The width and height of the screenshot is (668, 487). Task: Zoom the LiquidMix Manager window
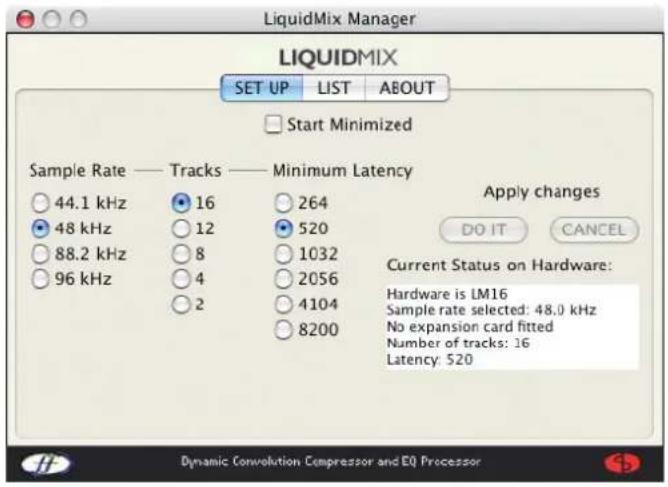tap(78, 19)
